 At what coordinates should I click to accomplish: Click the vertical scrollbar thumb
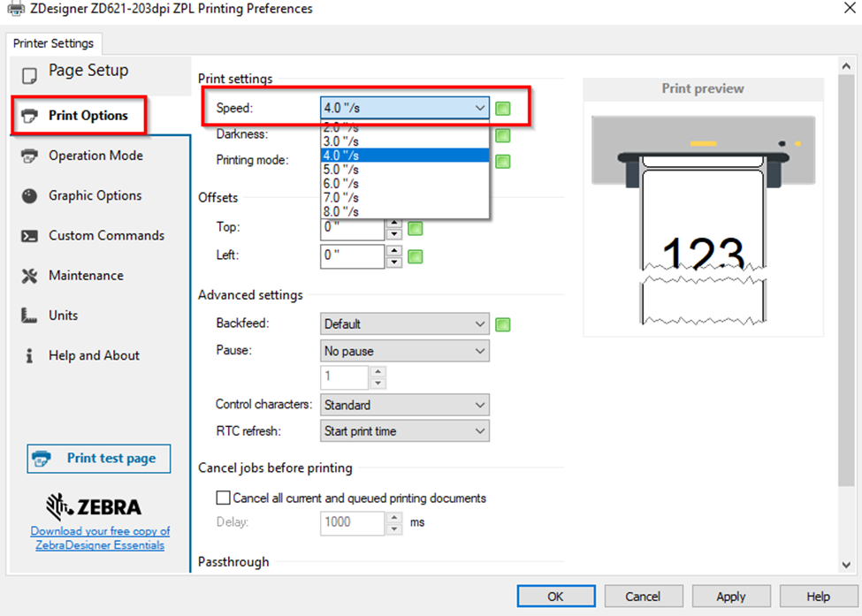click(846, 280)
